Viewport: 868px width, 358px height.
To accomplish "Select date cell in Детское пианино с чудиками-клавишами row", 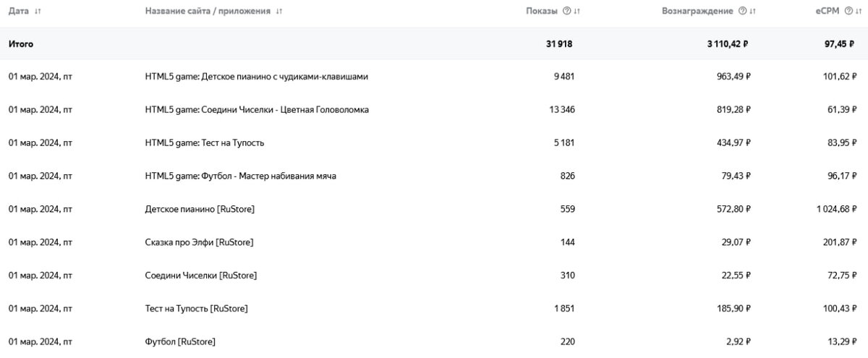I will click(41, 76).
